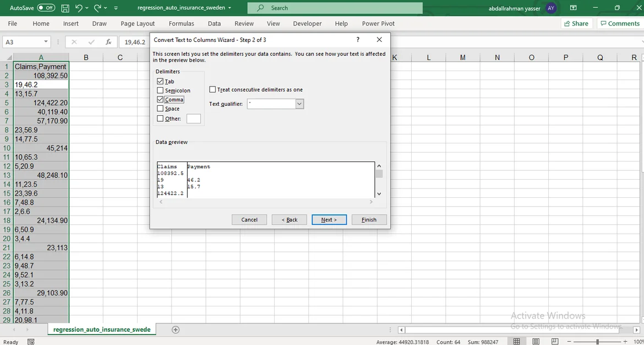Click the Insert Function fx icon
This screenshot has height=345, width=644.
coord(108,42)
